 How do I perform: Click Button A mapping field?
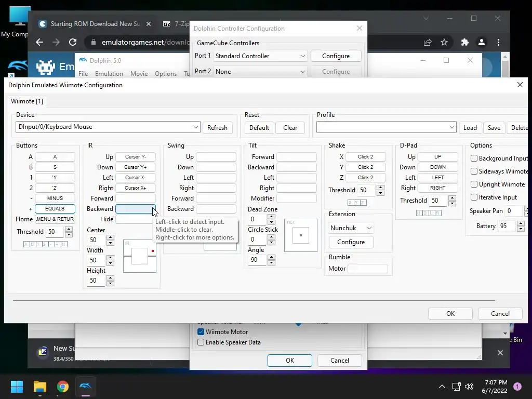click(x=55, y=157)
